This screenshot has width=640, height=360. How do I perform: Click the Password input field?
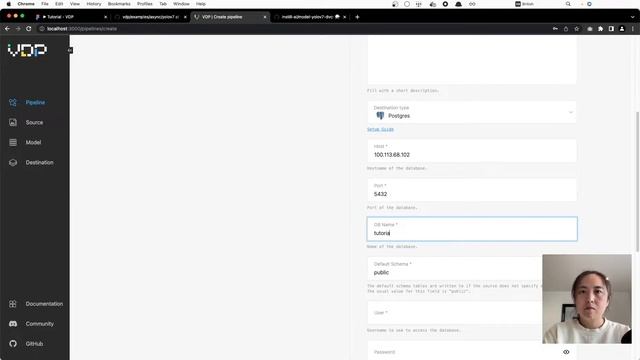pyautogui.click(x=471, y=351)
